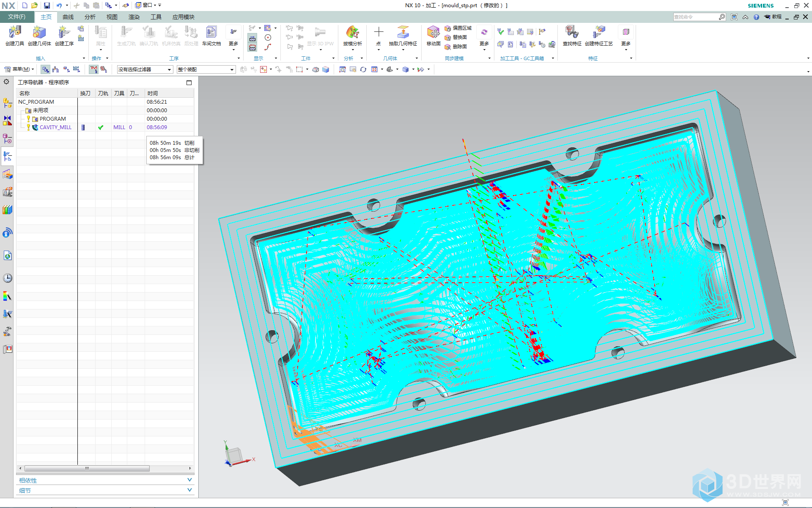This screenshot has height=508, width=812.
Task: Open the 车间文档 shop documentation tool
Action: coord(211,36)
